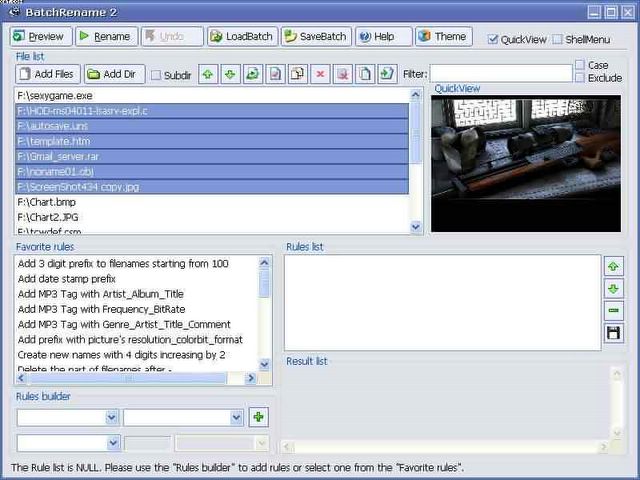This screenshot has width=640, height=480.
Task: Start renaming with the Rename button
Action: pyautogui.click(x=107, y=37)
